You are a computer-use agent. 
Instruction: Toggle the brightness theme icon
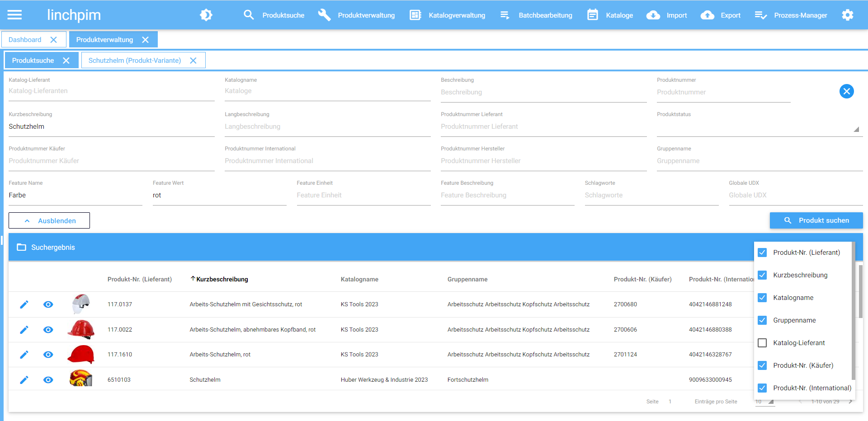coord(206,15)
